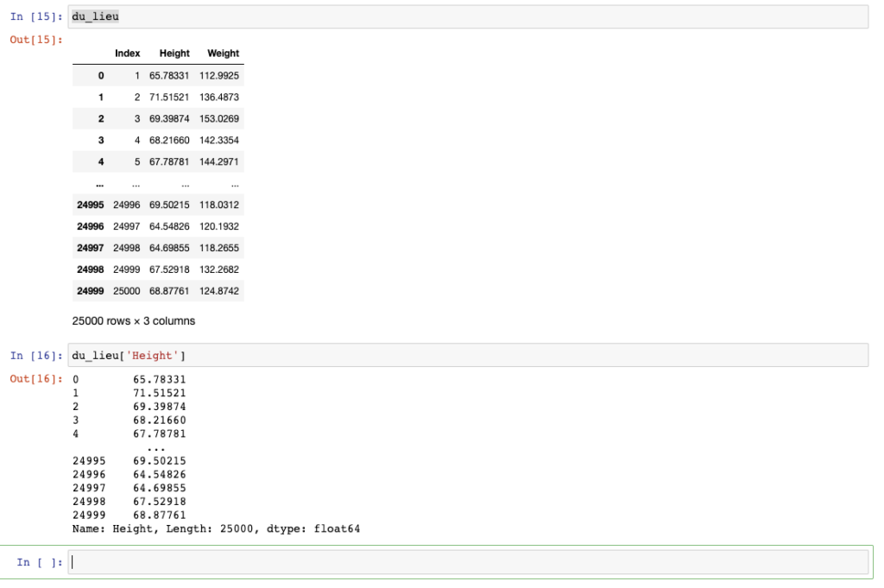
Task: Click the Weight column header
Action: (x=223, y=53)
